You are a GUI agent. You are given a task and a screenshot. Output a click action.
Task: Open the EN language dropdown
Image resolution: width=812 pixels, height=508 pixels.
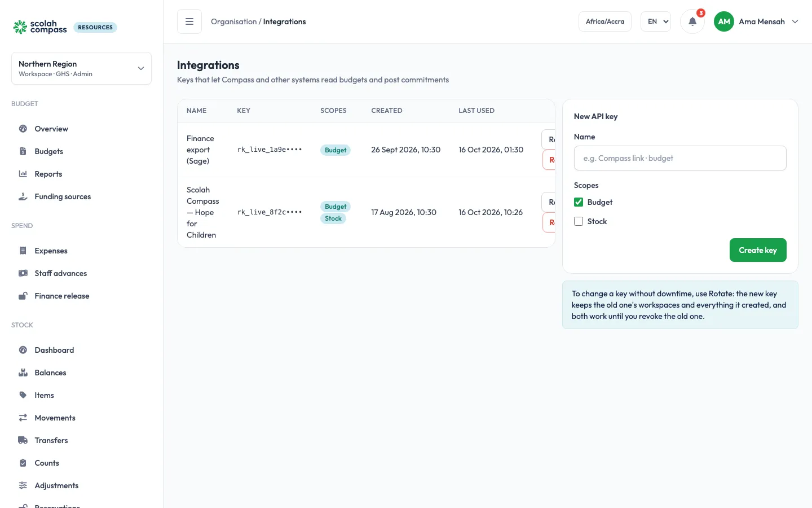pos(656,21)
